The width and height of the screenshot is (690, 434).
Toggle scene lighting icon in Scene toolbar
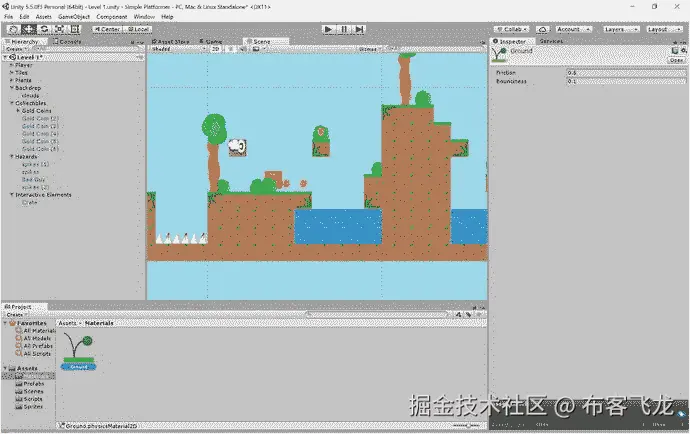point(230,49)
